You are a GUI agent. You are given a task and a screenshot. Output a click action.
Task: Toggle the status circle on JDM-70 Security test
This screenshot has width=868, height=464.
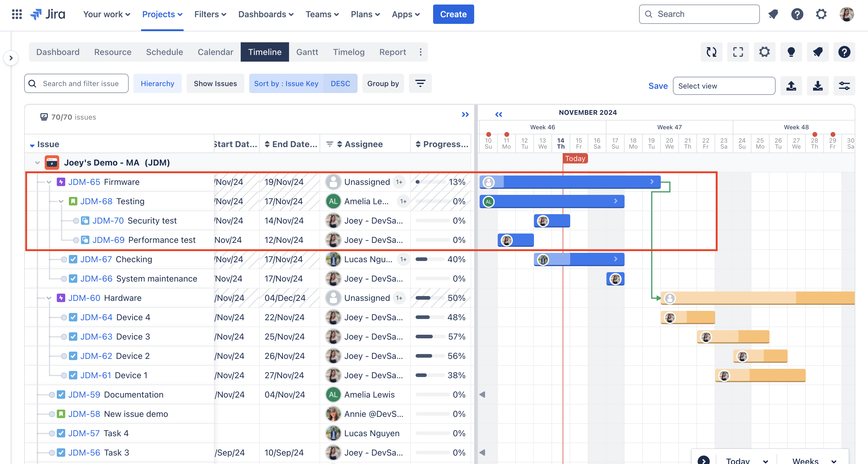tap(76, 221)
